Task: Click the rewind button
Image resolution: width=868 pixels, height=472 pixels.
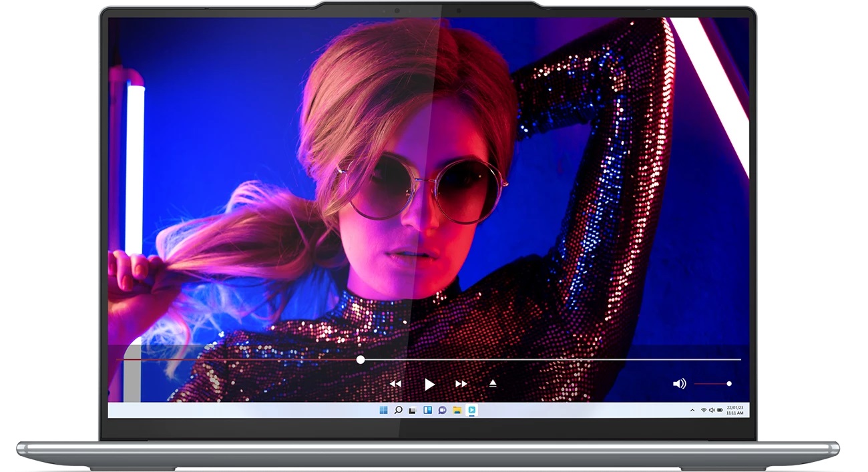Action: (396, 384)
